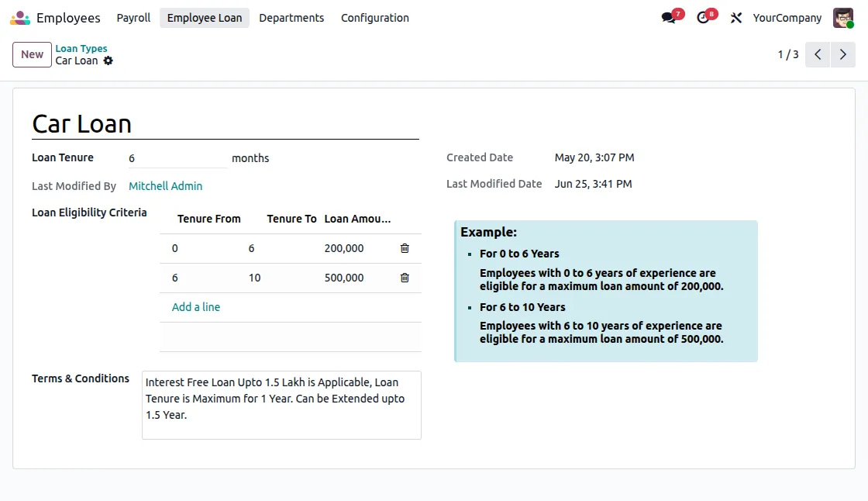Sort by Tenure From column header
This screenshot has height=501, width=868.
tap(208, 219)
